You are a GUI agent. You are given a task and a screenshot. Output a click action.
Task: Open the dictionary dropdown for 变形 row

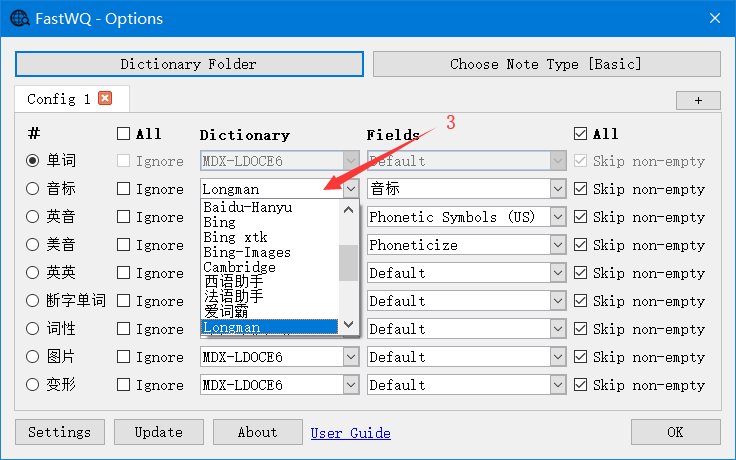click(x=350, y=385)
